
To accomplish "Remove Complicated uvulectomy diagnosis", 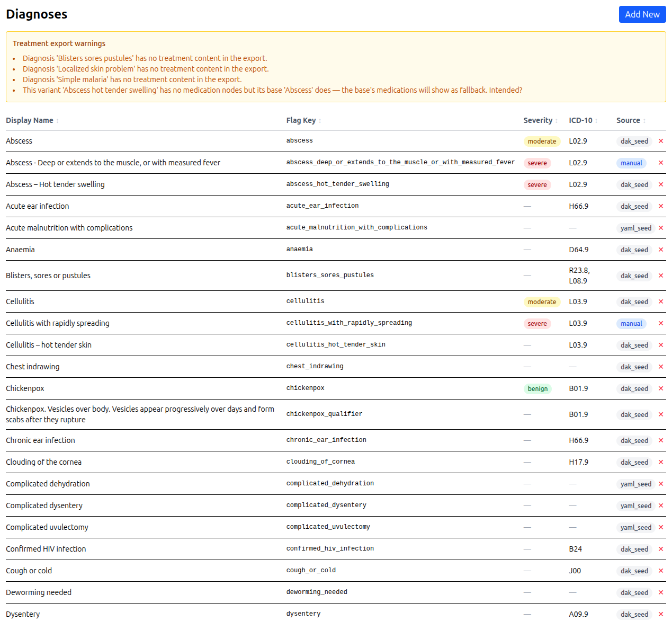I will point(661,527).
